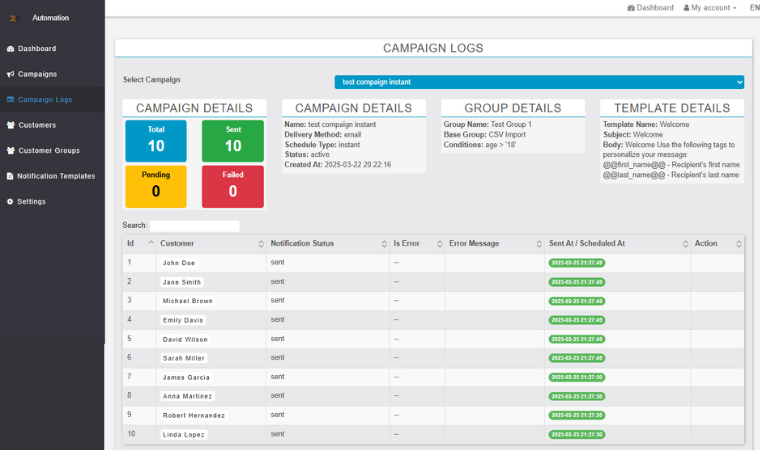Click customer Emily Davis

pos(183,320)
